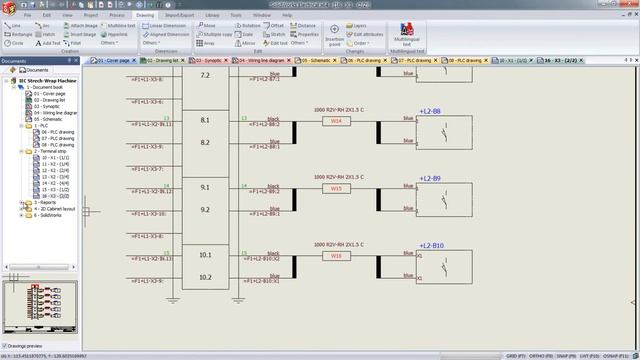Click the drawing preview thumbnail
This screenshot has height=360, width=640.
[x=40, y=307]
